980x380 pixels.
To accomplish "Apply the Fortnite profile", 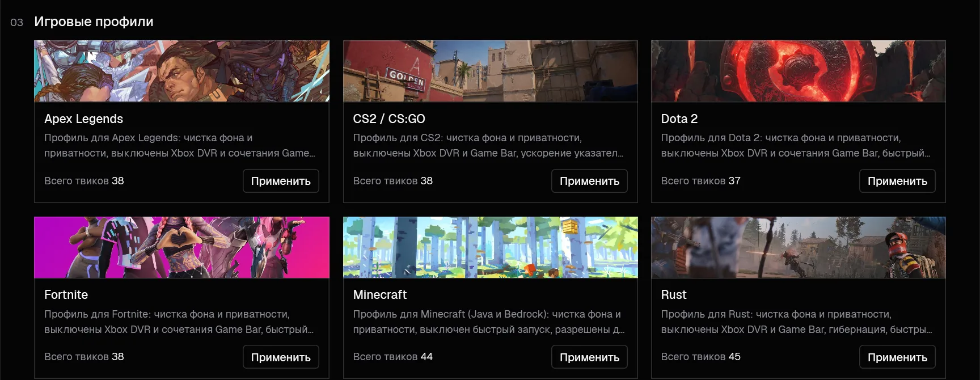I will (281, 357).
